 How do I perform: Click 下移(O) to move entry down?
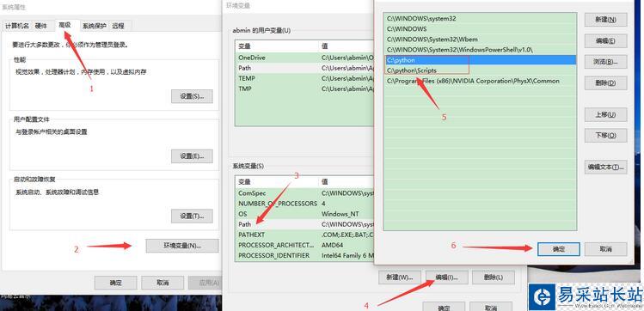pyautogui.click(x=606, y=136)
